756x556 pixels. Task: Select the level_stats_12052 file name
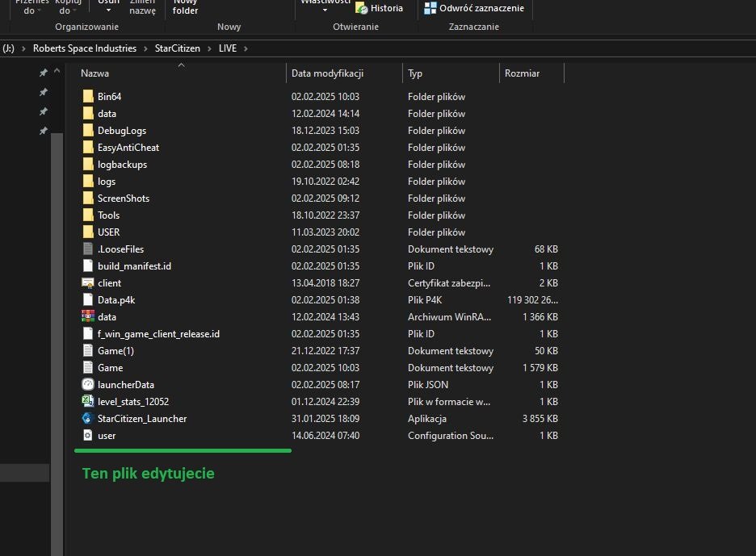tap(133, 402)
